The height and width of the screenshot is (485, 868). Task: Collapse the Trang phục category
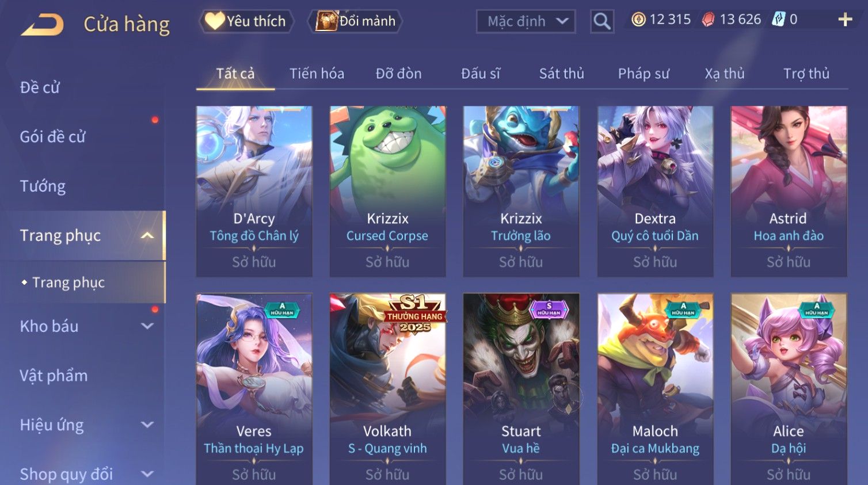coord(147,235)
